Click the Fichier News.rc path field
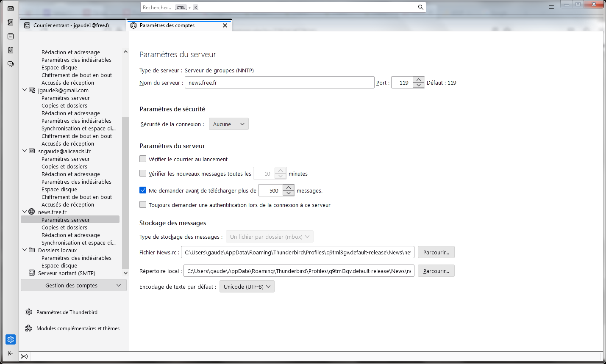Screen dimensions: 606x364 click(x=297, y=252)
